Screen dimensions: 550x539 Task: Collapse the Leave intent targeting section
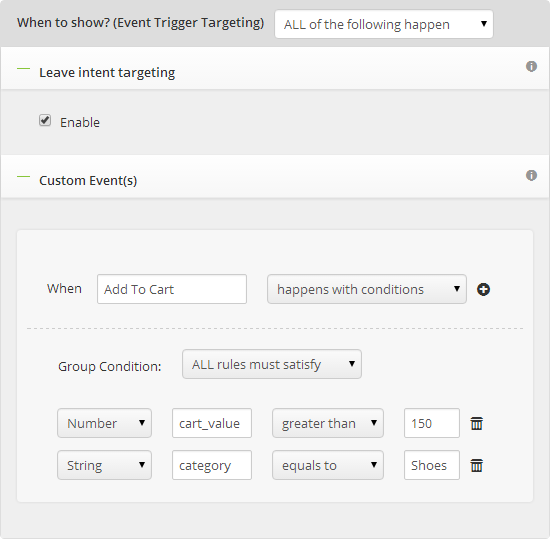pos(24,69)
